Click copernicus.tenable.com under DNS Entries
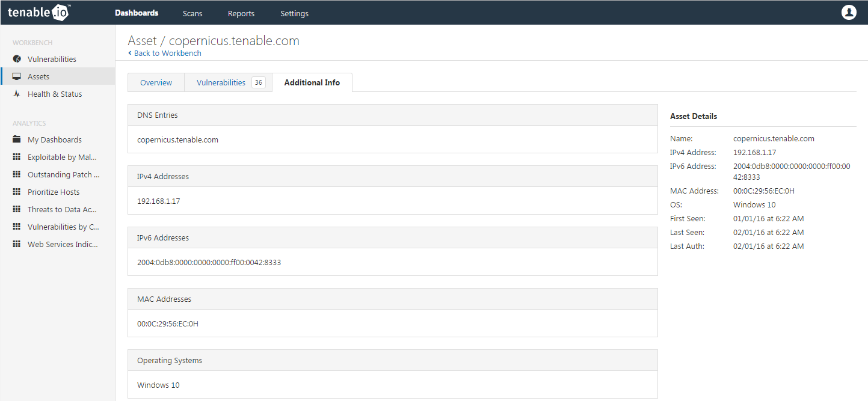The height and width of the screenshot is (401, 868). click(177, 139)
